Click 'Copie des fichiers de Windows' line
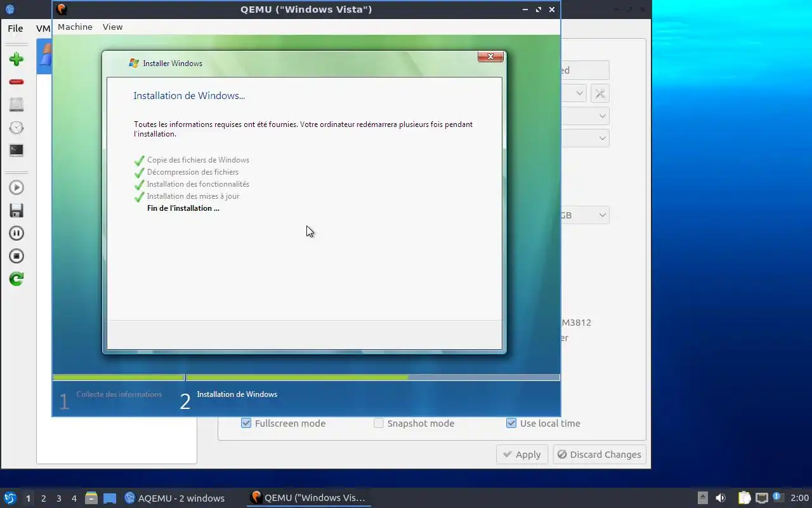This screenshot has height=508, width=812. coord(198,160)
